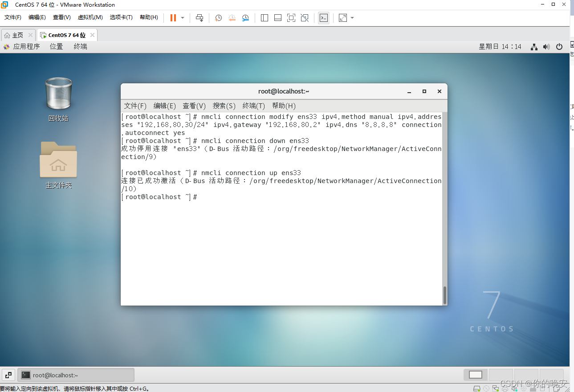Maximize the root@localhost terminal window
The image size is (574, 392).
click(424, 91)
